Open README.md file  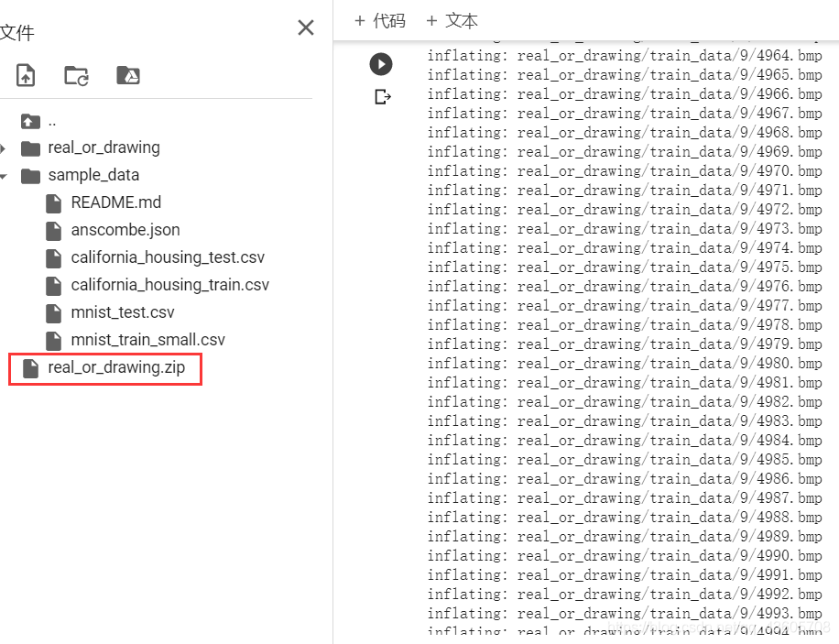pos(116,202)
